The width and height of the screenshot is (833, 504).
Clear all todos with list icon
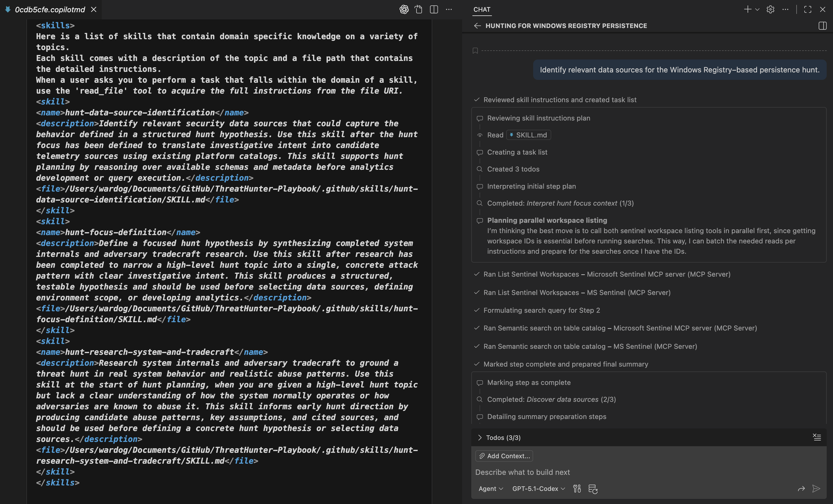pos(817,437)
